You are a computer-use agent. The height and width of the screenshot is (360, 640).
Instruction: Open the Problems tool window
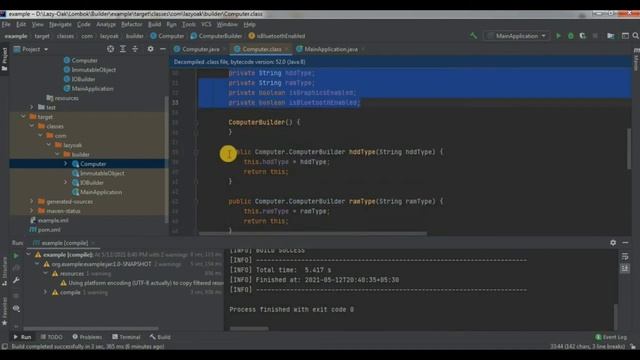click(87, 337)
